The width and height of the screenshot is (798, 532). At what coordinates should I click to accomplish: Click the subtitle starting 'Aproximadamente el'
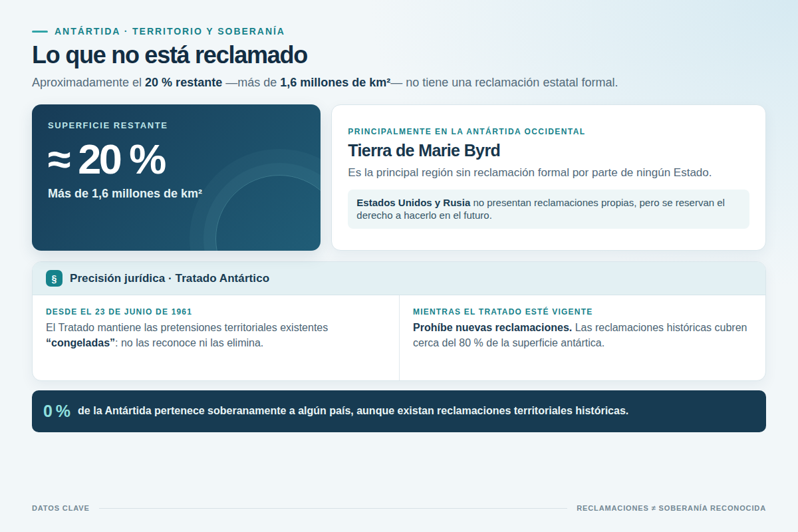point(325,83)
